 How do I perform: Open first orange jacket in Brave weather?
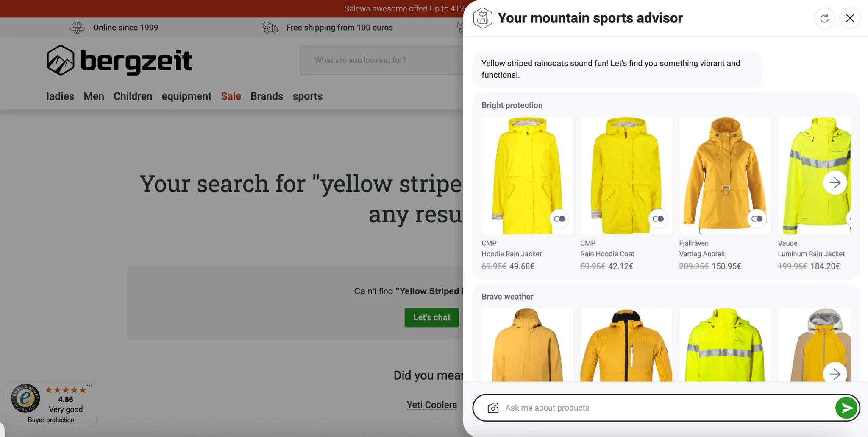pos(527,345)
